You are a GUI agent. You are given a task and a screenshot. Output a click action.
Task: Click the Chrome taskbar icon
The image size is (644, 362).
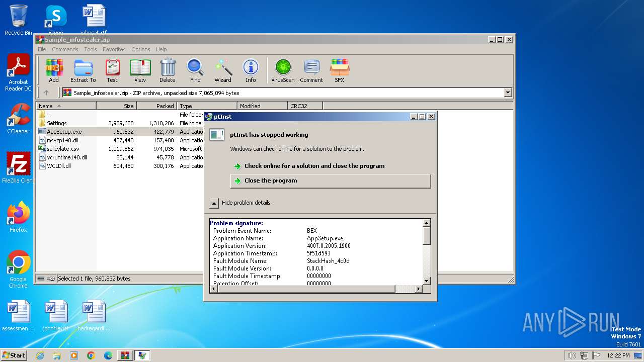pyautogui.click(x=91, y=355)
